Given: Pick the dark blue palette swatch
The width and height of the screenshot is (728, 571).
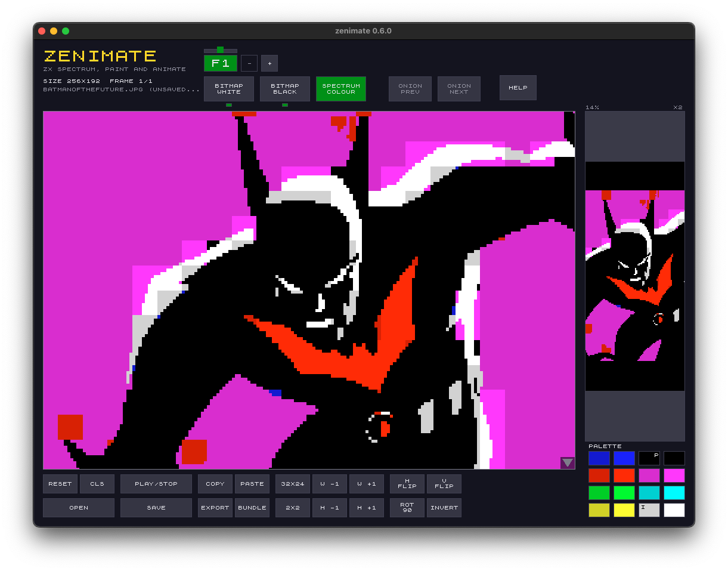Looking at the screenshot, I should coord(599,458).
